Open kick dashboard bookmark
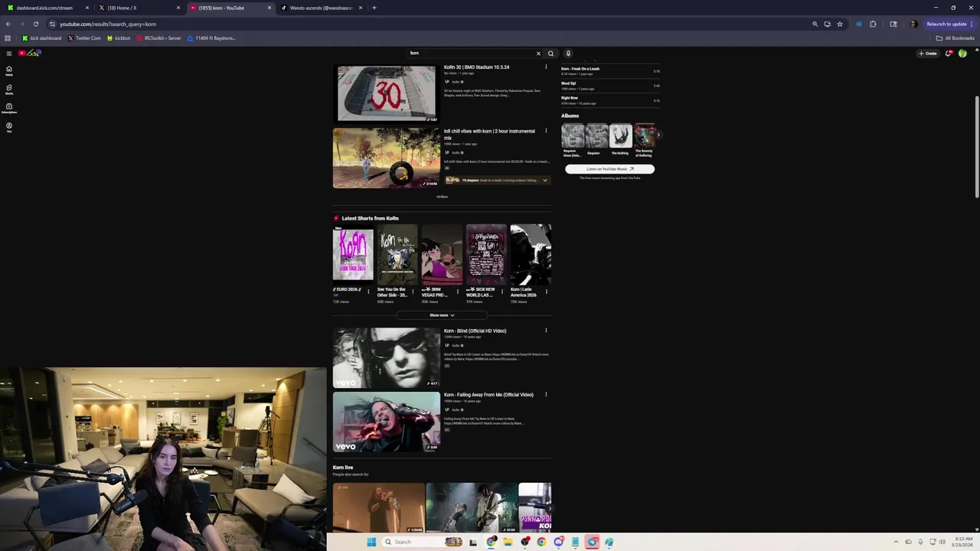This screenshot has height=551, width=980. point(42,38)
